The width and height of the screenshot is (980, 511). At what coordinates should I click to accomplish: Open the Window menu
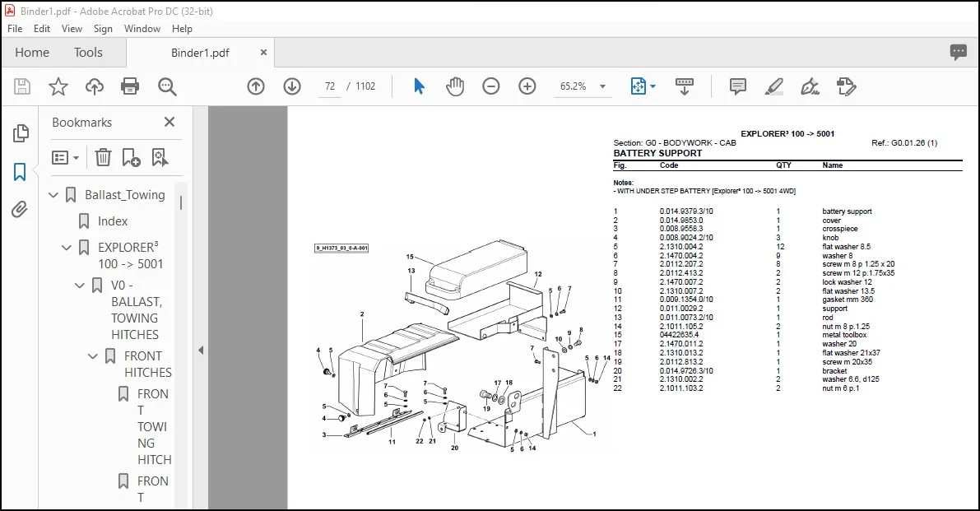(x=142, y=29)
